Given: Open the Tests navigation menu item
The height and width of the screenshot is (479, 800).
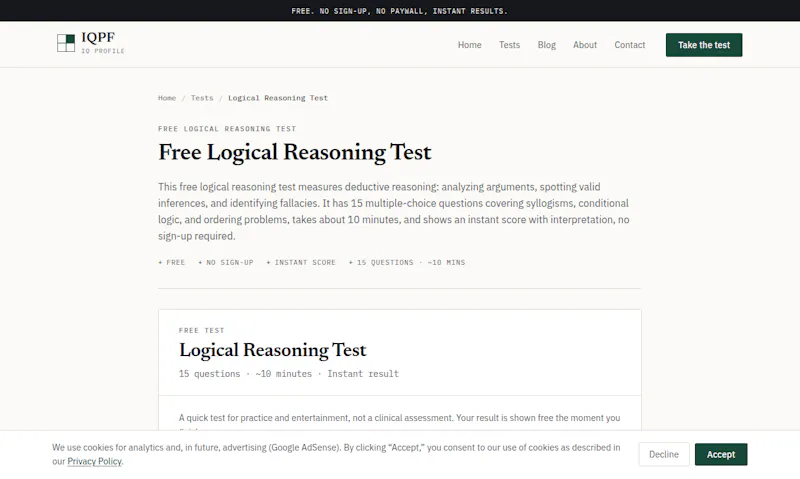Looking at the screenshot, I should [x=509, y=45].
